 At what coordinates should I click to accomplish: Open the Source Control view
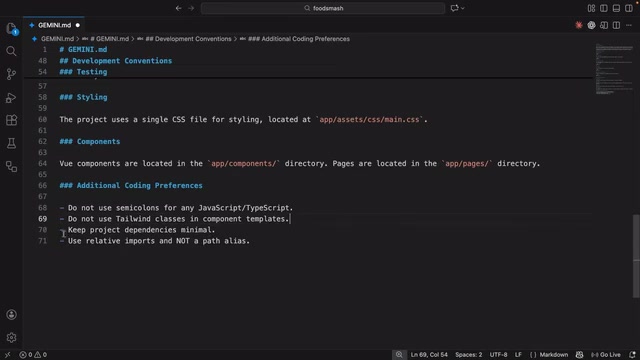pyautogui.click(x=11, y=74)
